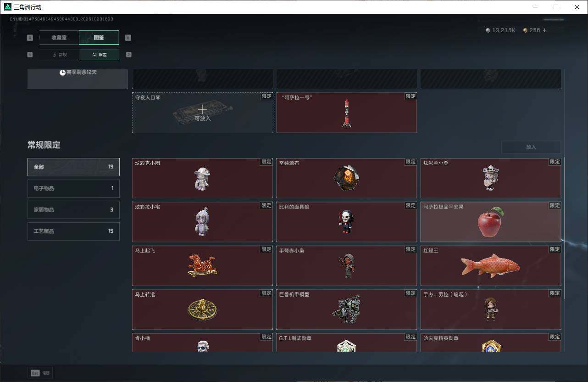588x382 pixels.
Task: Switch to the 收藏室 tab
Action: tap(59, 38)
